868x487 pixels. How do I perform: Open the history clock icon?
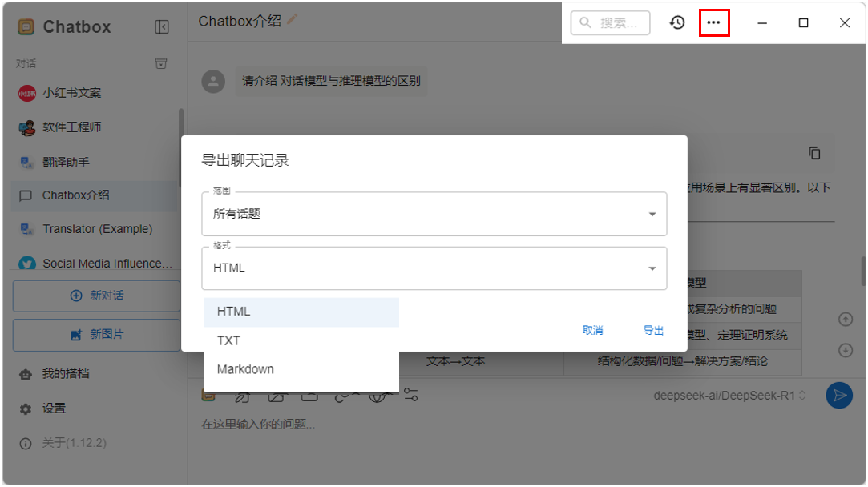click(677, 22)
